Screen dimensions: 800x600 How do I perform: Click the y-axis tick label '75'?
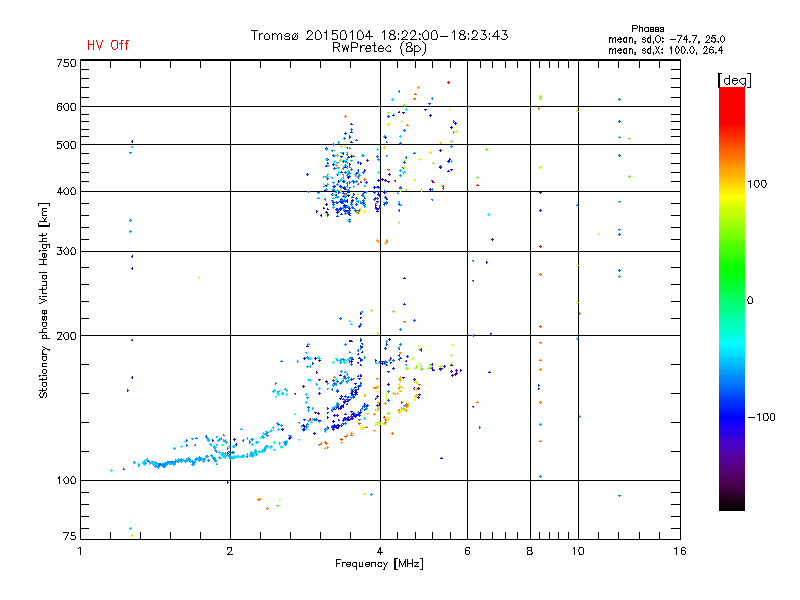(x=70, y=536)
